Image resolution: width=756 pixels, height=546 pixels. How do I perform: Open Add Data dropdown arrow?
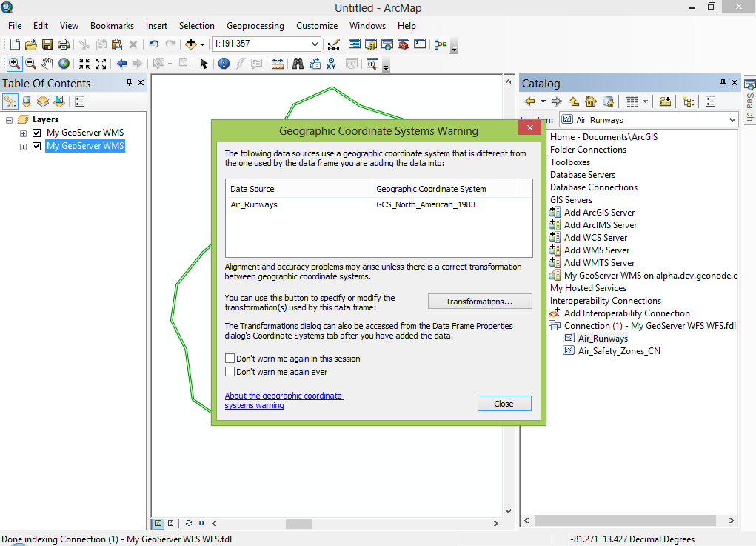coord(202,45)
